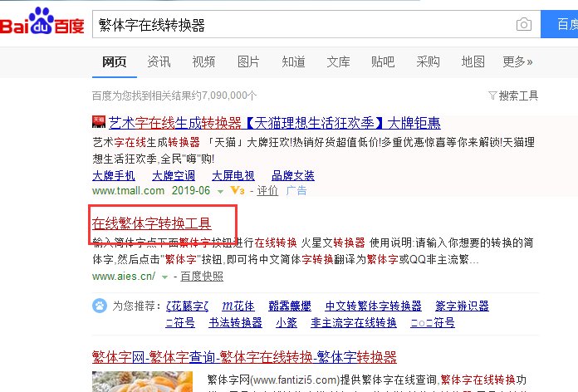Open 百度快照 cached page
Viewport: 578px width, 392px height.
pyautogui.click(x=202, y=277)
